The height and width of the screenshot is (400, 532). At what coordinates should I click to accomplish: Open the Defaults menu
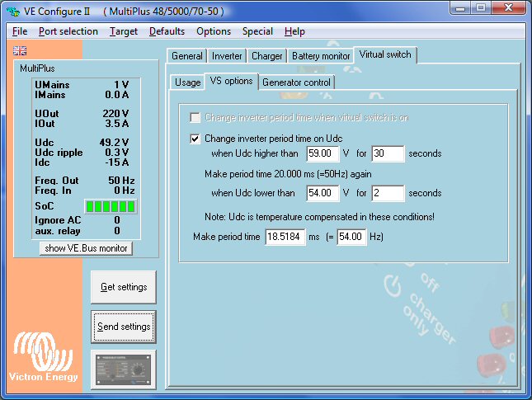pyautogui.click(x=167, y=31)
